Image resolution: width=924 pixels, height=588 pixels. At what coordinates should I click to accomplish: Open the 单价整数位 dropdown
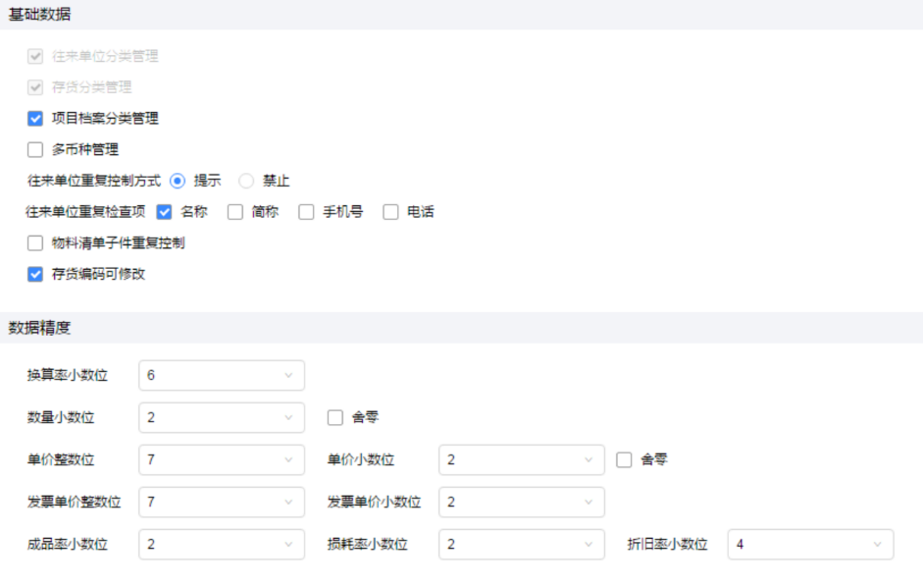[x=222, y=460]
